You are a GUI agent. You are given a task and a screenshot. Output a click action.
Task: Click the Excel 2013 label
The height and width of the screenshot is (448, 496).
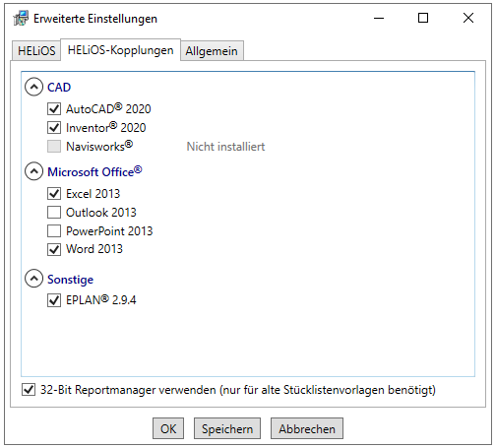(93, 194)
